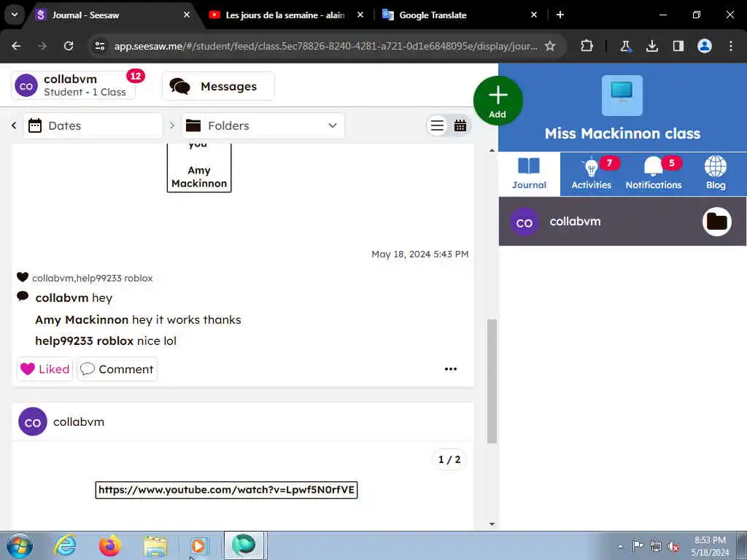Click the feed scroll up arrow
747x560 pixels.
(492, 150)
